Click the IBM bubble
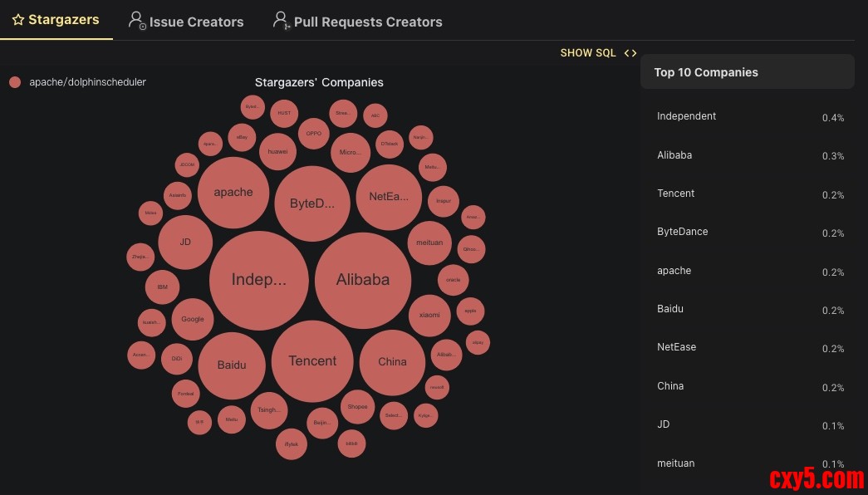 (x=162, y=287)
